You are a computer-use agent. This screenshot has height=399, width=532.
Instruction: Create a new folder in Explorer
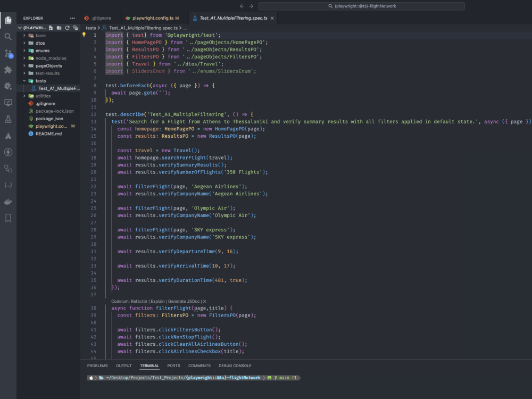coord(59,28)
